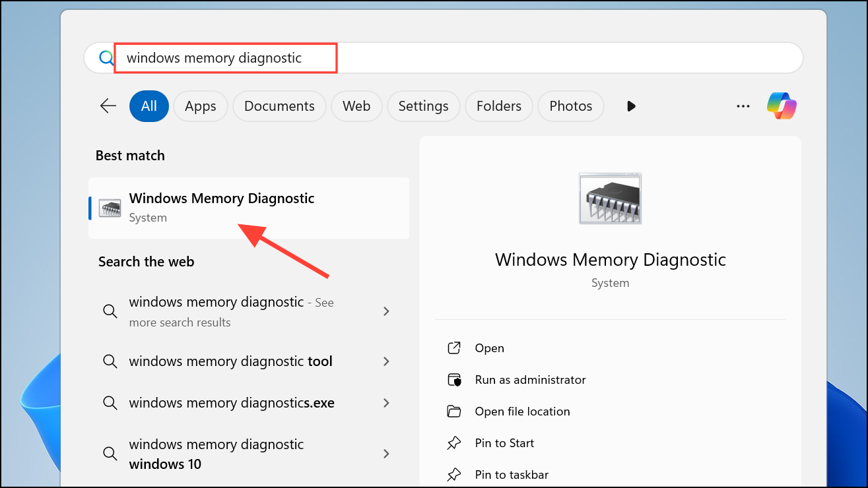The height and width of the screenshot is (488, 868).
Task: Select 'windows memory diagnostic tool' web suggestion text
Action: 231,361
